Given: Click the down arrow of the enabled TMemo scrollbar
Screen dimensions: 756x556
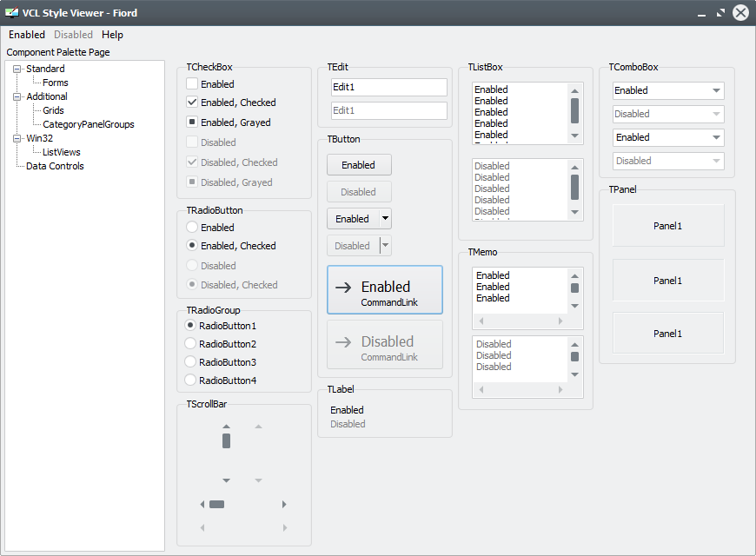Looking at the screenshot, I should (574, 306).
